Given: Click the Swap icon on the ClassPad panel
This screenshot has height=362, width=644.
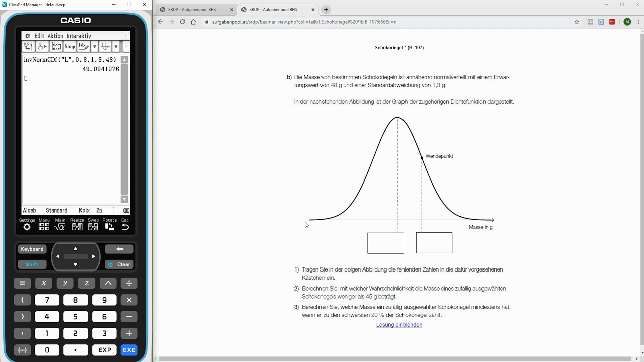Looking at the screenshot, I should pos(93,227).
